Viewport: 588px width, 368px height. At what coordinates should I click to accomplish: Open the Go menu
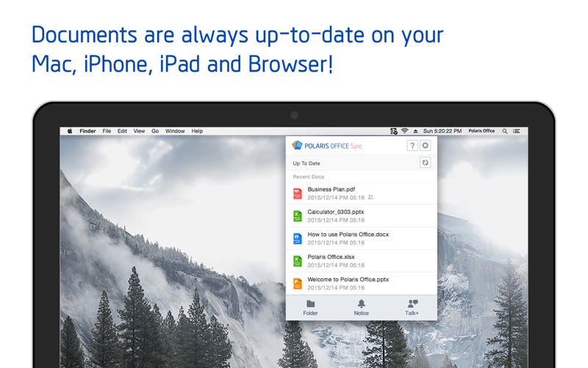(x=155, y=131)
